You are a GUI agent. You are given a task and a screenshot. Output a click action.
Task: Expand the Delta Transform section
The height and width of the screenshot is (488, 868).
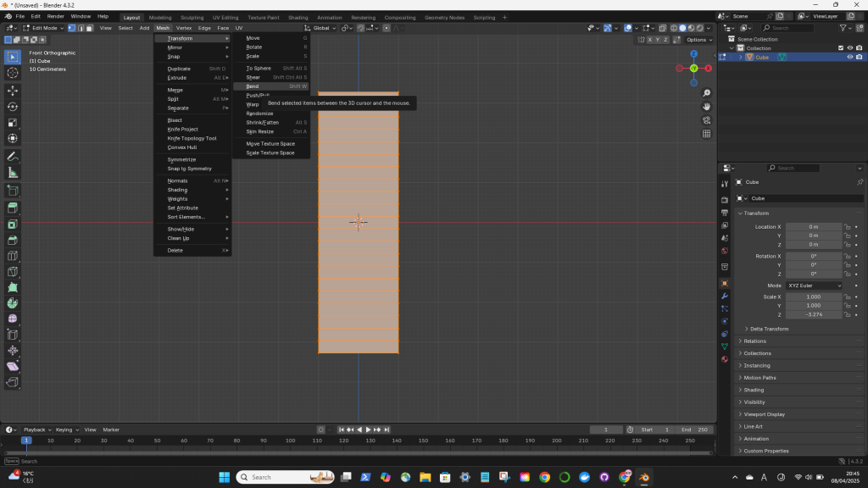pyautogui.click(x=769, y=329)
